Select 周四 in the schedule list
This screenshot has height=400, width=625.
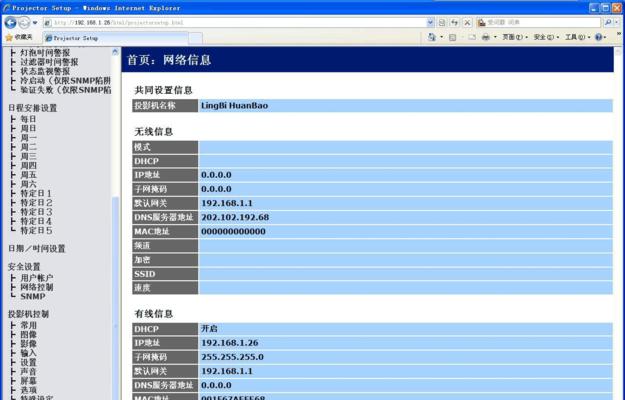click(28, 165)
